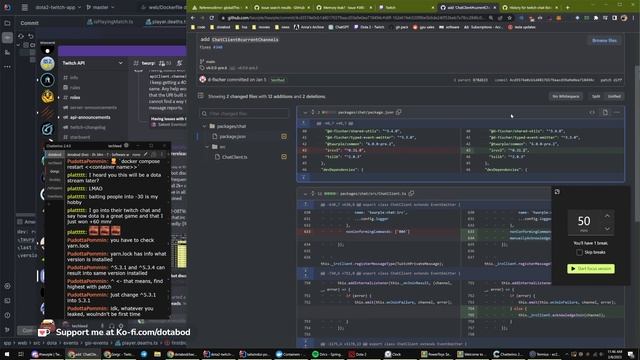The width and height of the screenshot is (640, 360).
Task: Open the master git branch dropdown
Action: (x=100, y=7)
